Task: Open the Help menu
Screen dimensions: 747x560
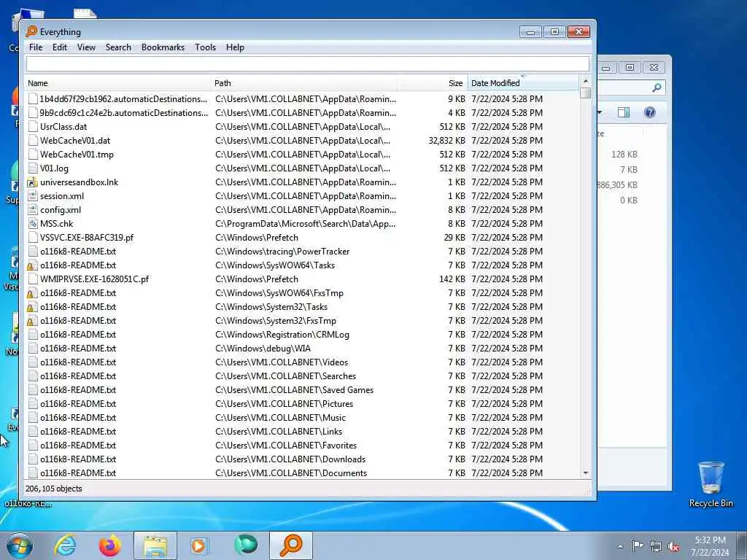Action: click(x=235, y=47)
